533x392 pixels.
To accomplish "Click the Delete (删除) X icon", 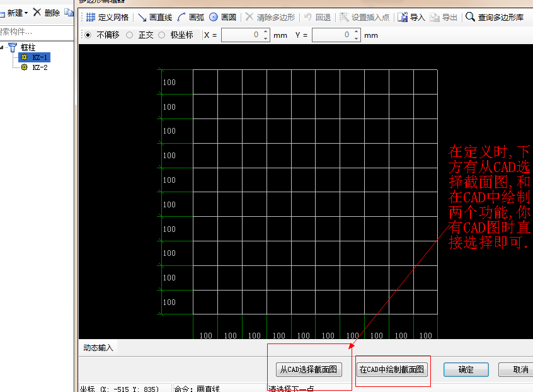I will (37, 13).
